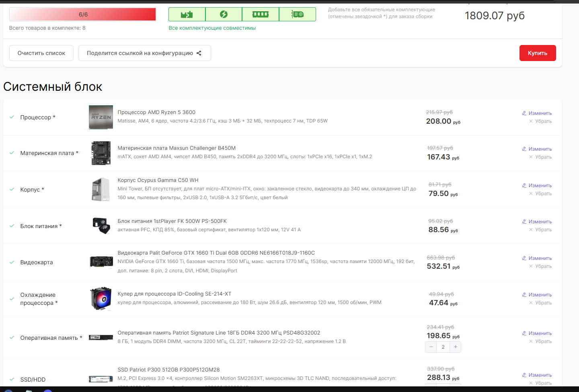The width and height of the screenshot is (579, 392).
Task: Click the RAM module compatibility icon
Action: [x=261, y=14]
